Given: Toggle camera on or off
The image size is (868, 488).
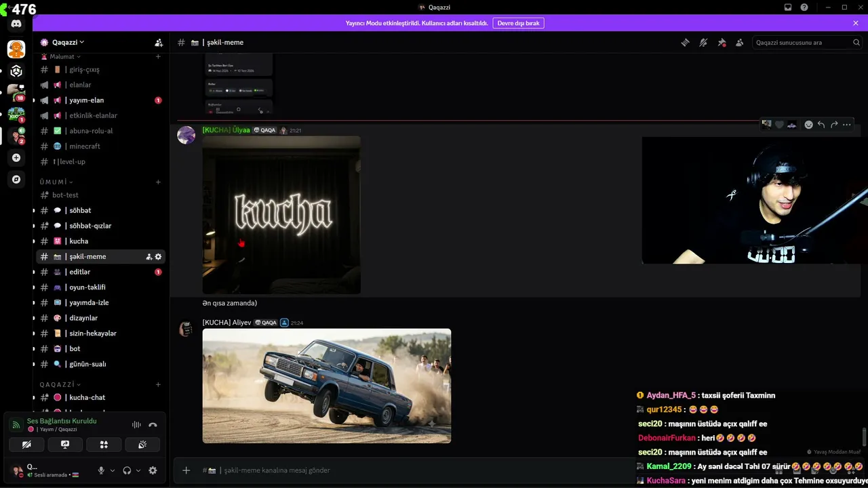Looking at the screenshot, I should pos(26,445).
